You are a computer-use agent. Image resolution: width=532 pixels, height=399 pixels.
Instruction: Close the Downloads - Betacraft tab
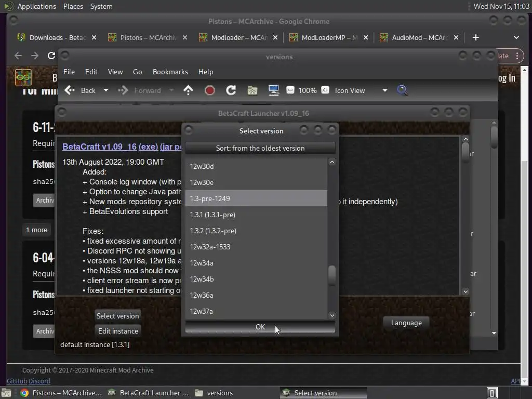click(94, 37)
